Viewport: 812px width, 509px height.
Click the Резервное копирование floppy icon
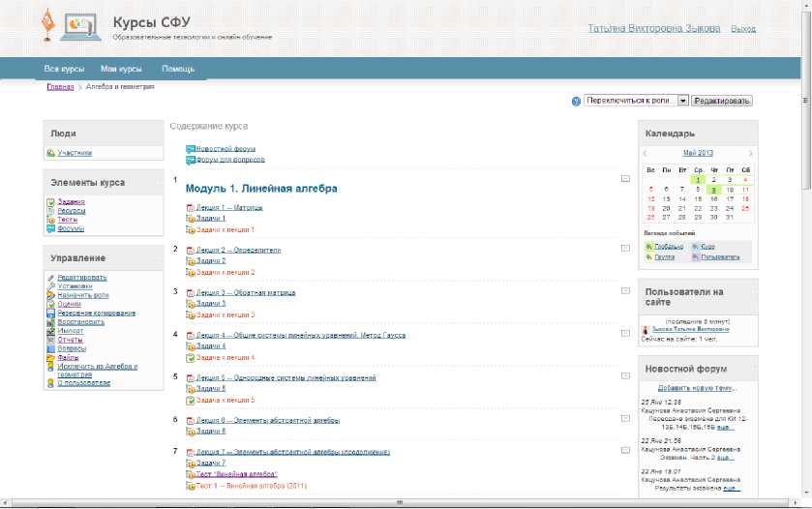50,313
